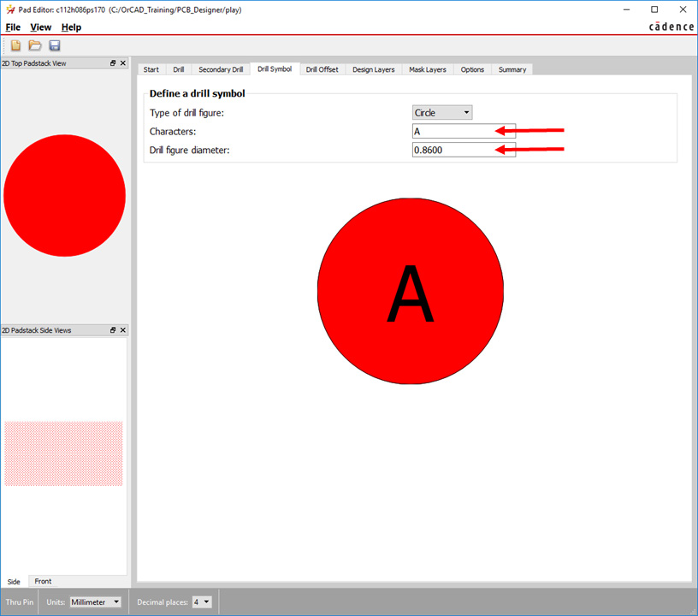The width and height of the screenshot is (698, 616).
Task: Open the Units Millimeter dropdown
Action: (x=95, y=601)
